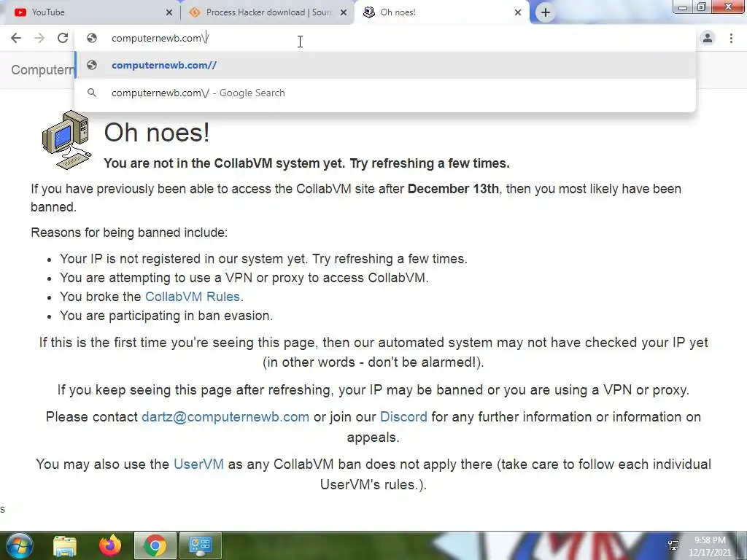Screen dimensions: 747x560
Task: Switch to Process Hacker download tab
Action: [267, 12]
